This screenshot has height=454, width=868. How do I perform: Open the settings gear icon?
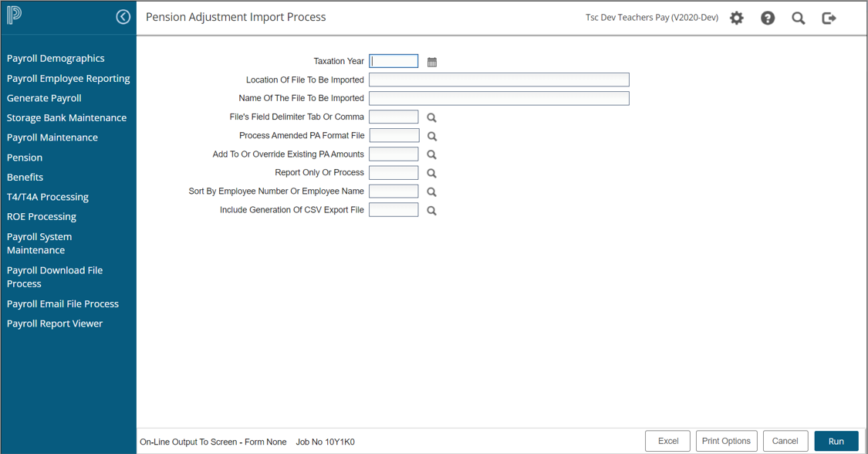tap(737, 18)
